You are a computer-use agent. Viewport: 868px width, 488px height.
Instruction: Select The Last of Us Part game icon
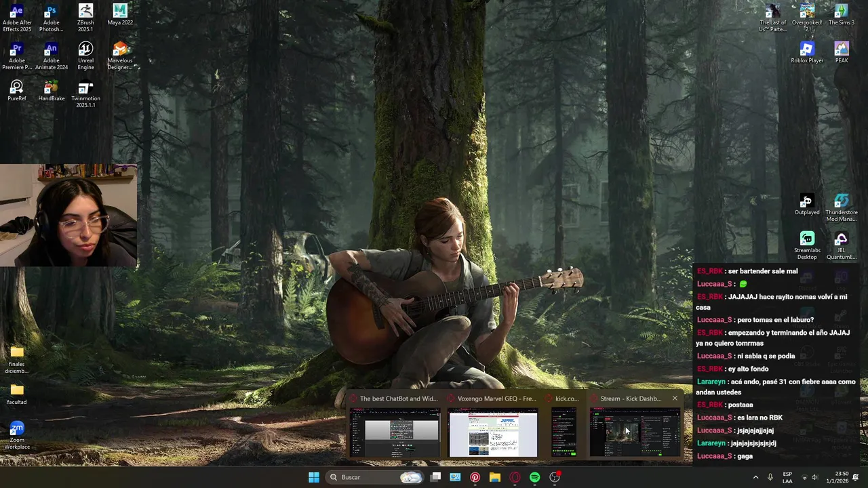click(772, 18)
